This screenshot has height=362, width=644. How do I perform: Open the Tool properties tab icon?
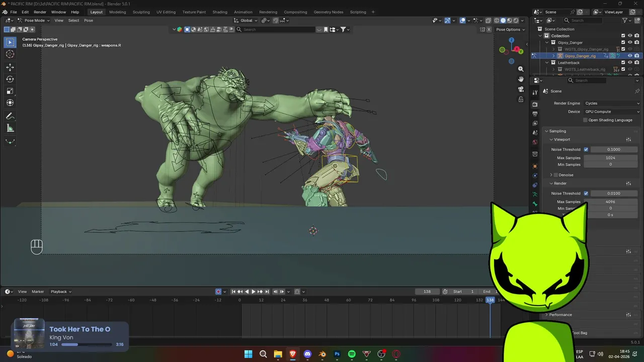pos(535,93)
